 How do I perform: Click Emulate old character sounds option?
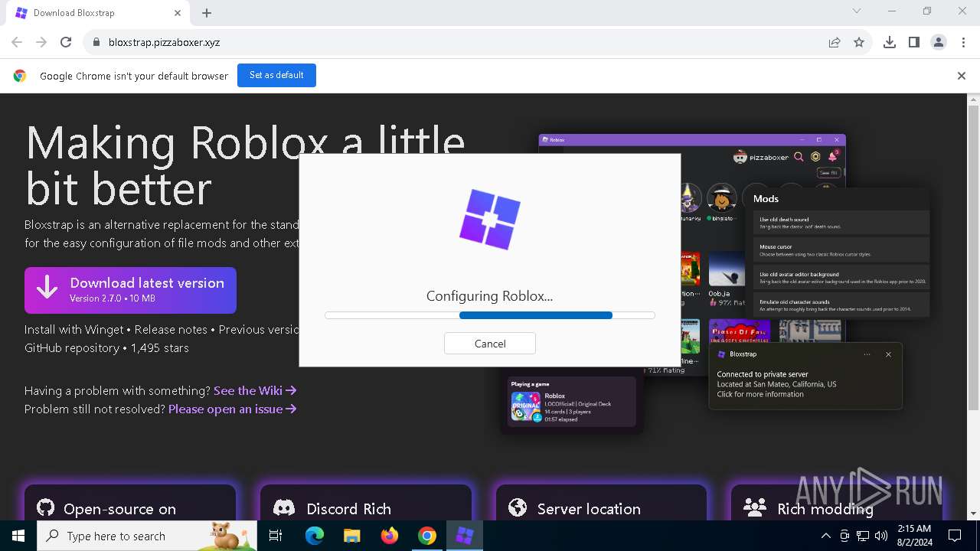(841, 305)
